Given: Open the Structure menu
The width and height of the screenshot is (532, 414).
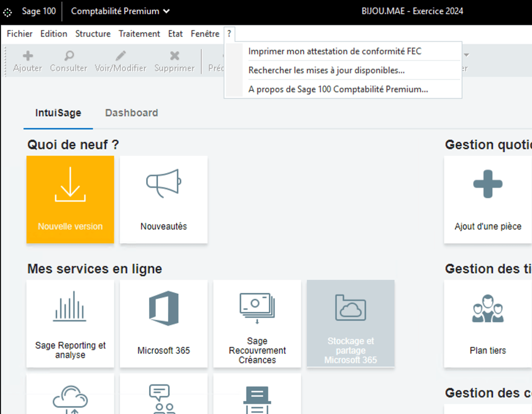Looking at the screenshot, I should pyautogui.click(x=93, y=34).
